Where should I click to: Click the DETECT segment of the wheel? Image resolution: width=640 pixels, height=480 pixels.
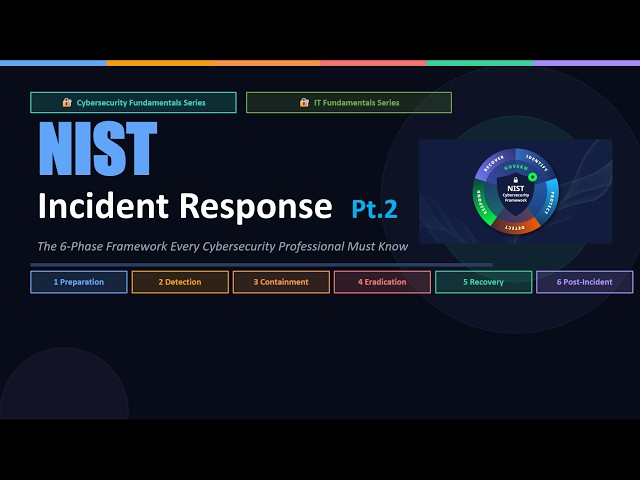[516, 226]
